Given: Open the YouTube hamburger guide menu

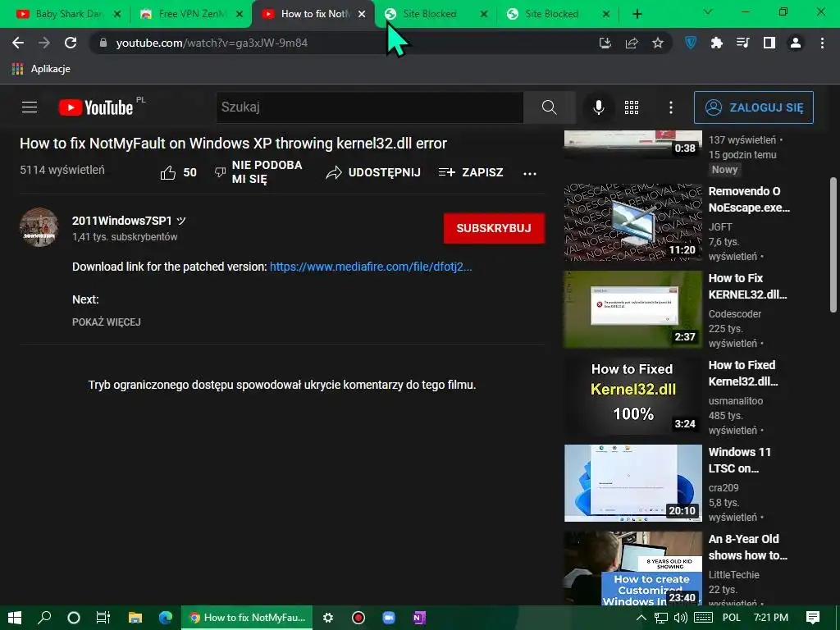Looking at the screenshot, I should pos(30,107).
